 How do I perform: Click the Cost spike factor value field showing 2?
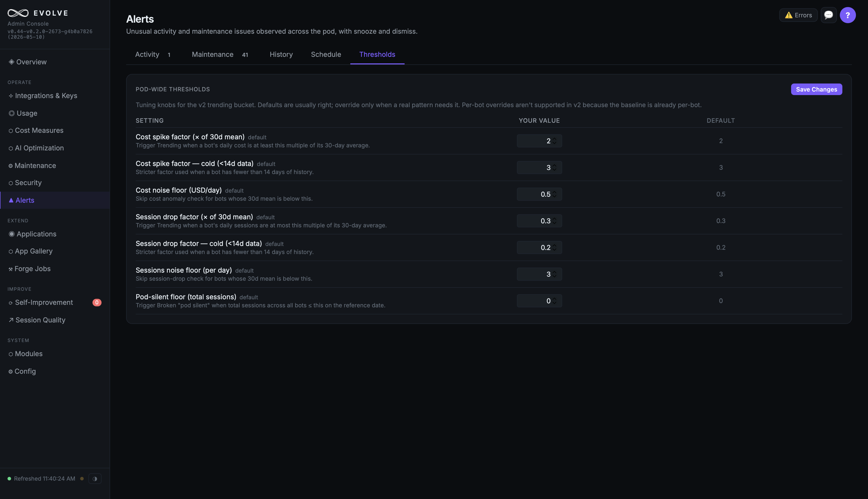[x=539, y=141]
